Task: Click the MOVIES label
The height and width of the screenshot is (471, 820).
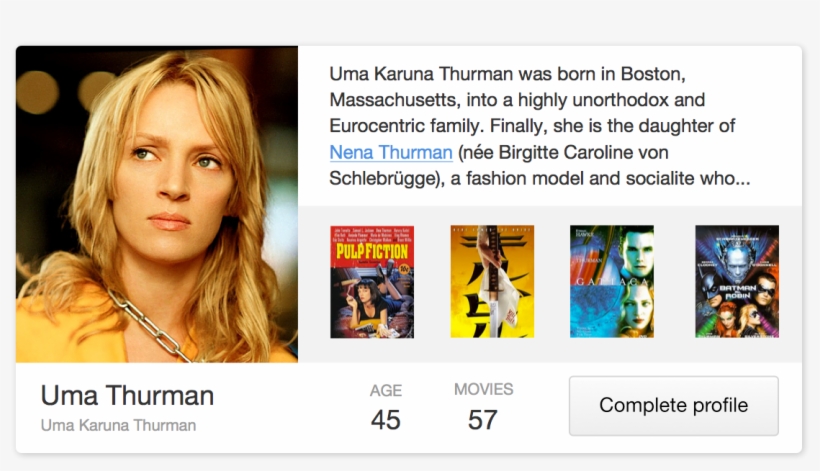Action: click(483, 389)
